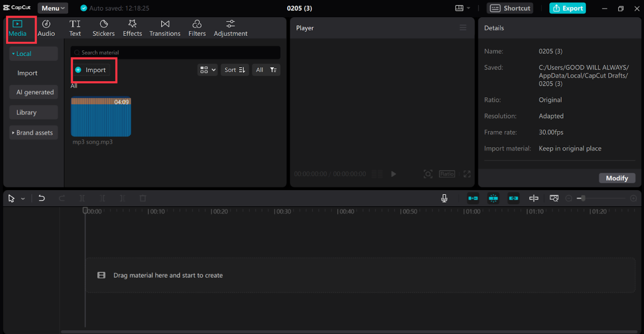
Task: Click the timeline cover preview icon
Action: pos(554,198)
